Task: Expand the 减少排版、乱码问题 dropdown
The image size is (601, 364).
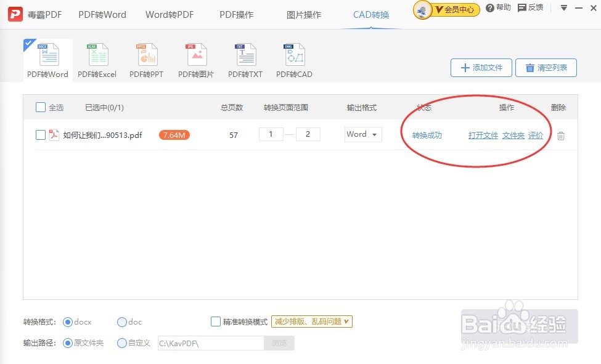Action: 311,321
